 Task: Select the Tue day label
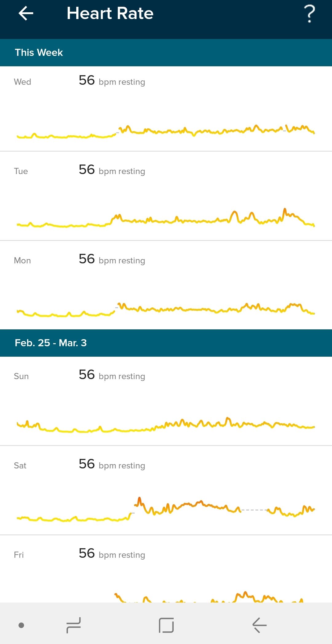click(x=21, y=171)
